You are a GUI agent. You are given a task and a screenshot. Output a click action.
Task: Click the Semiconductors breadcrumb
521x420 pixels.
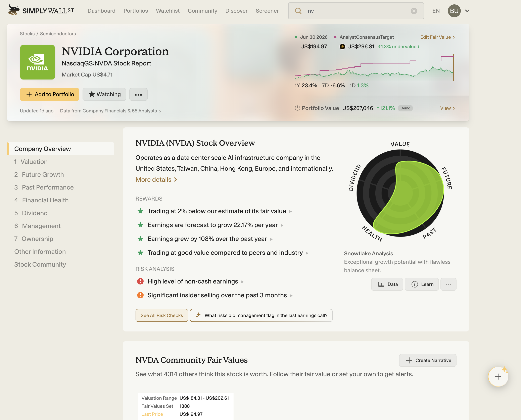[x=58, y=34]
